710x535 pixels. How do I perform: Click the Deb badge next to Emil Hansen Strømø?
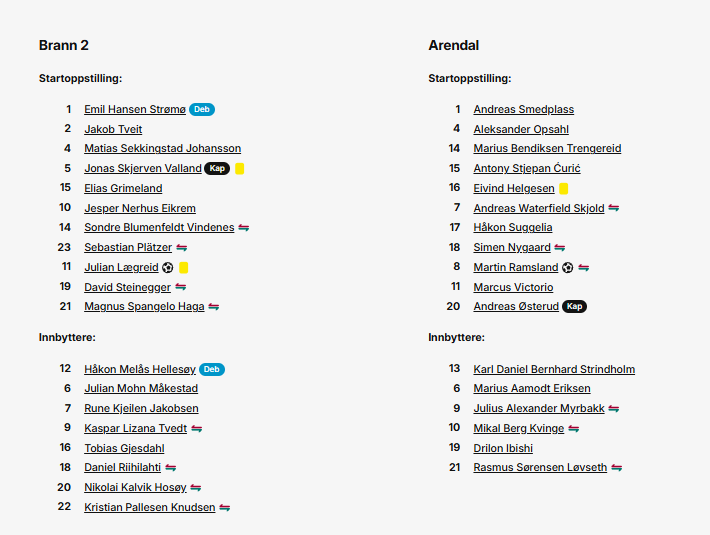click(x=202, y=110)
